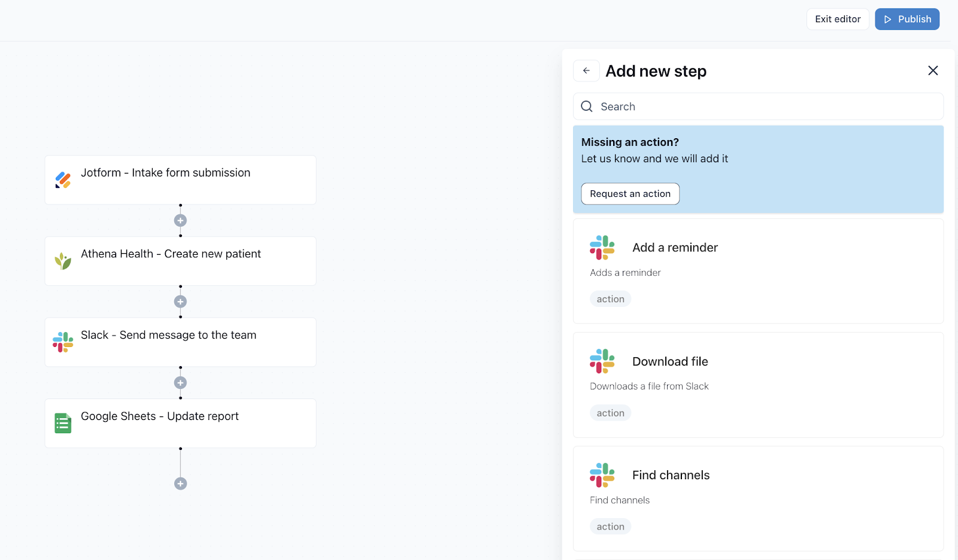Add step after Slack message step
958x560 pixels.
(180, 382)
